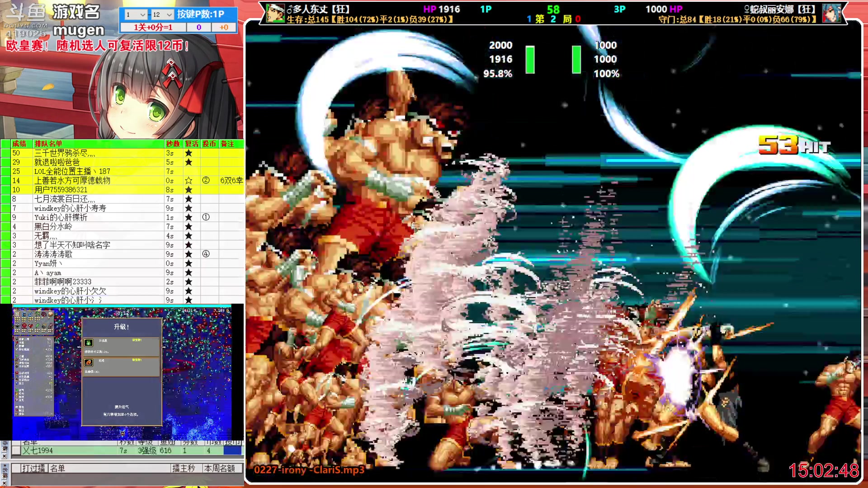Click the star in the Yyan妍 row
Image resolution: width=868 pixels, height=488 pixels.
pyautogui.click(x=189, y=263)
